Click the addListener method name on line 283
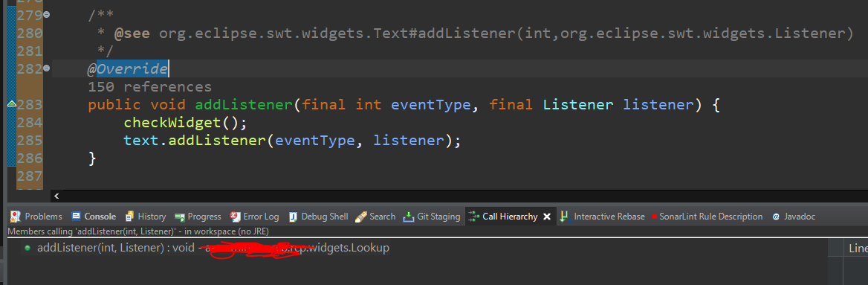868x285 pixels. (244, 105)
